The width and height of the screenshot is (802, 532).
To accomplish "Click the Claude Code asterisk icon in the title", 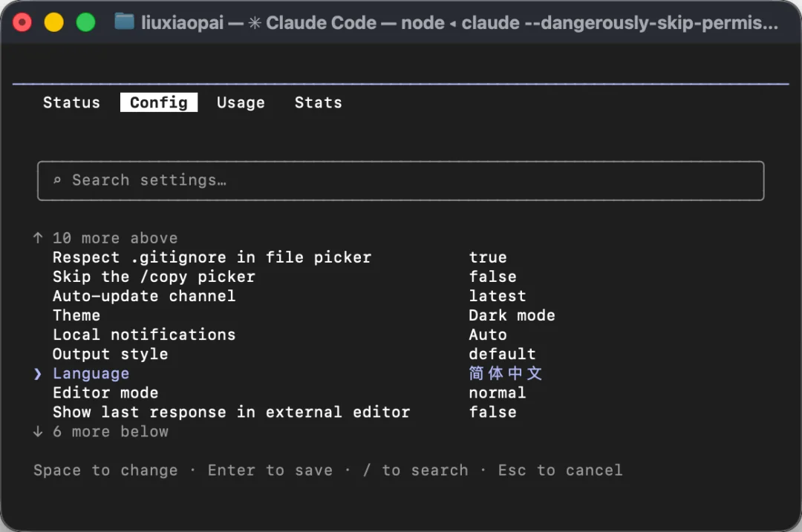I will coord(255,23).
